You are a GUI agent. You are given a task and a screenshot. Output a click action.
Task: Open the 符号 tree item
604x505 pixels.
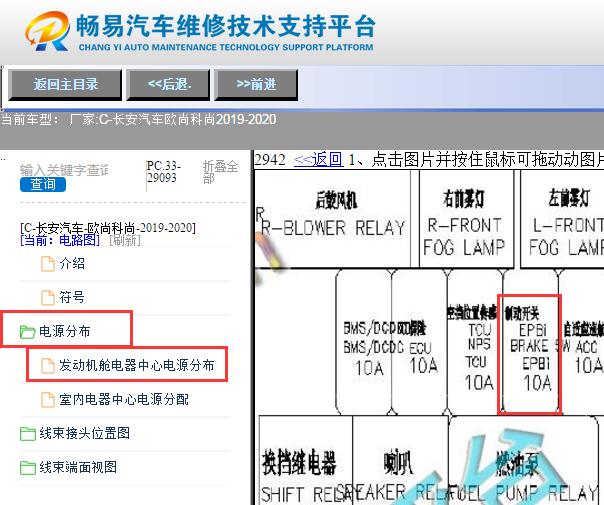[72, 297]
